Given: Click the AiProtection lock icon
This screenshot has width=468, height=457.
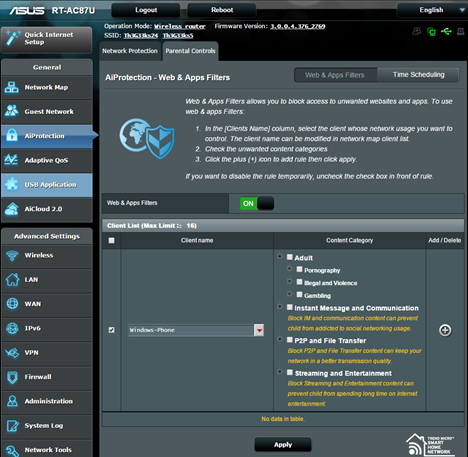Looking at the screenshot, I should click(12, 135).
